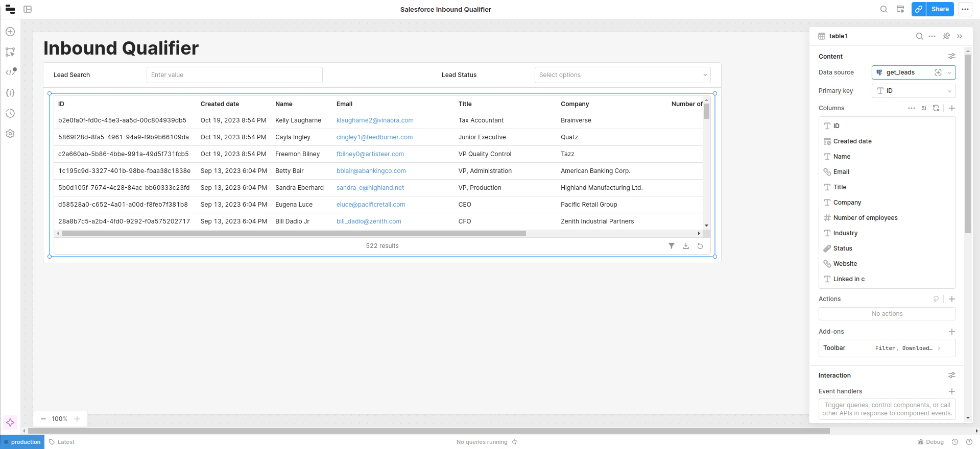Open the AI assistant sparkle icon
980x449 pixels.
(x=10, y=422)
